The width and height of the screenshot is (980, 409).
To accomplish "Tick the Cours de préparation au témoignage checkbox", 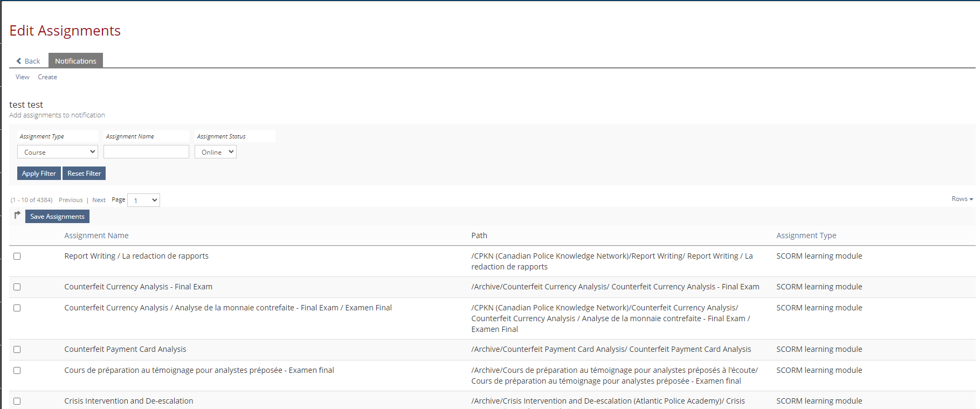I will pyautogui.click(x=17, y=371).
